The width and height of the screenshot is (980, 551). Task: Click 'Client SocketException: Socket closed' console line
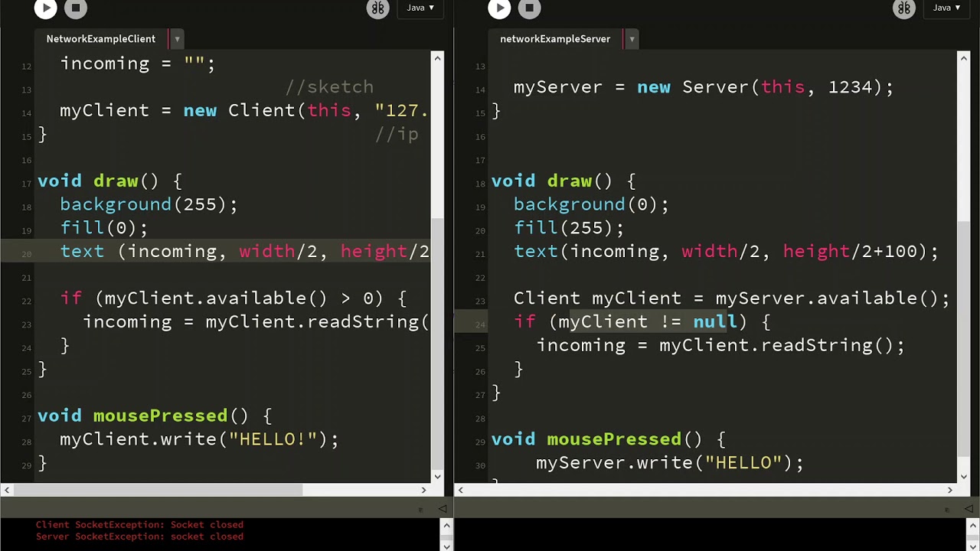coord(139,525)
